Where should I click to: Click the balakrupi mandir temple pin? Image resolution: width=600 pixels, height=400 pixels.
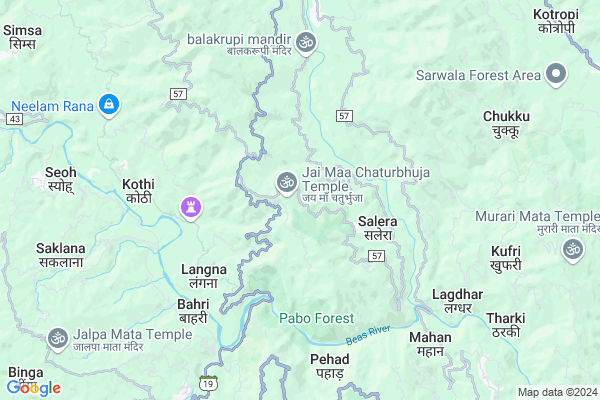306,43
